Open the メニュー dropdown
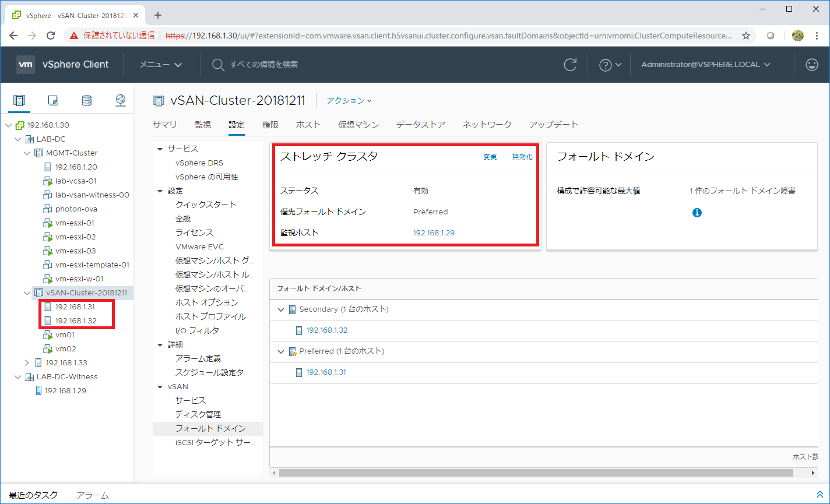The image size is (830, 504). click(x=161, y=65)
